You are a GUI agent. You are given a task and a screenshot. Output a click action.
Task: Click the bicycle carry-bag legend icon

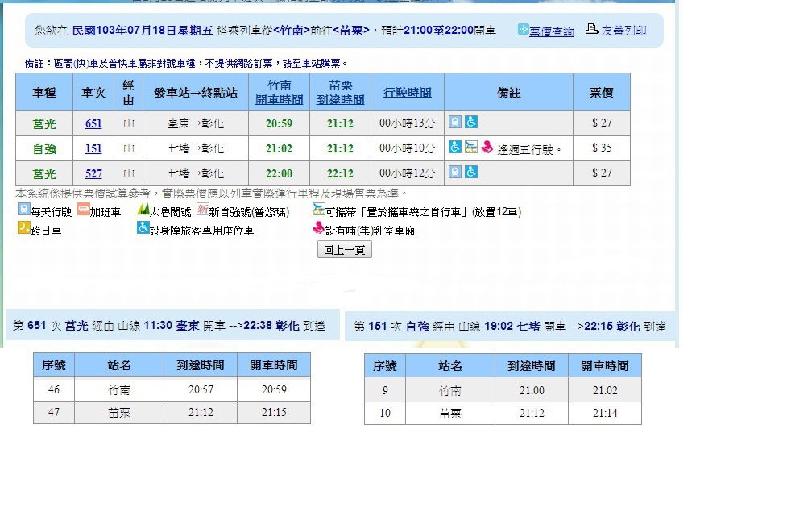pos(318,209)
